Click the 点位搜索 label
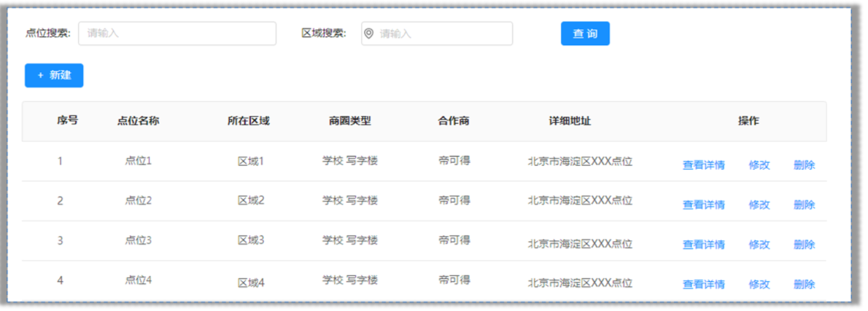The image size is (868, 311). pyautogui.click(x=48, y=34)
